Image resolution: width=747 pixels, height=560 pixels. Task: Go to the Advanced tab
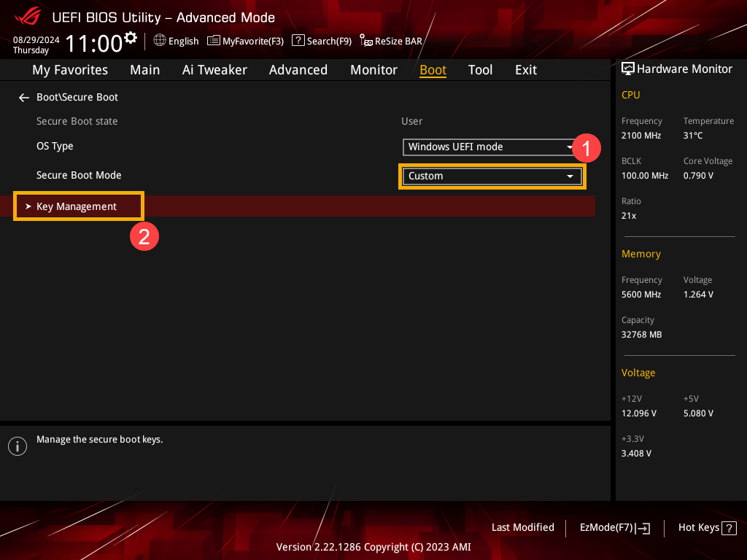pyautogui.click(x=298, y=70)
